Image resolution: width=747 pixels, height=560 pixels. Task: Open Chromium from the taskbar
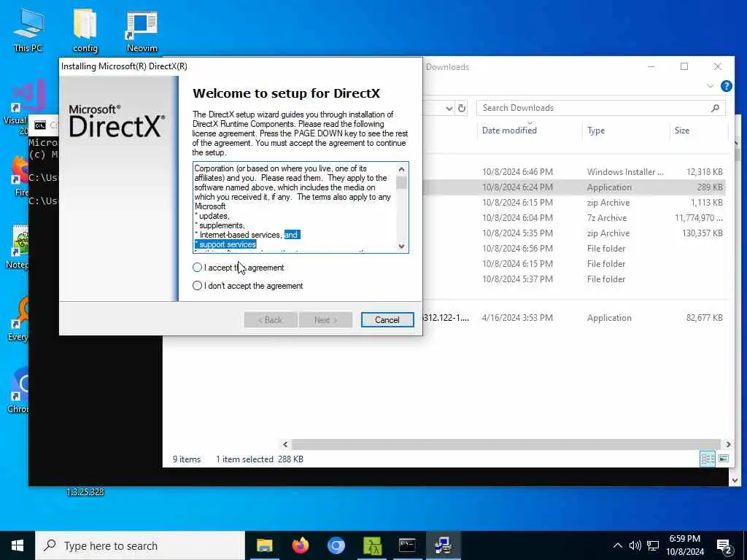(x=336, y=545)
